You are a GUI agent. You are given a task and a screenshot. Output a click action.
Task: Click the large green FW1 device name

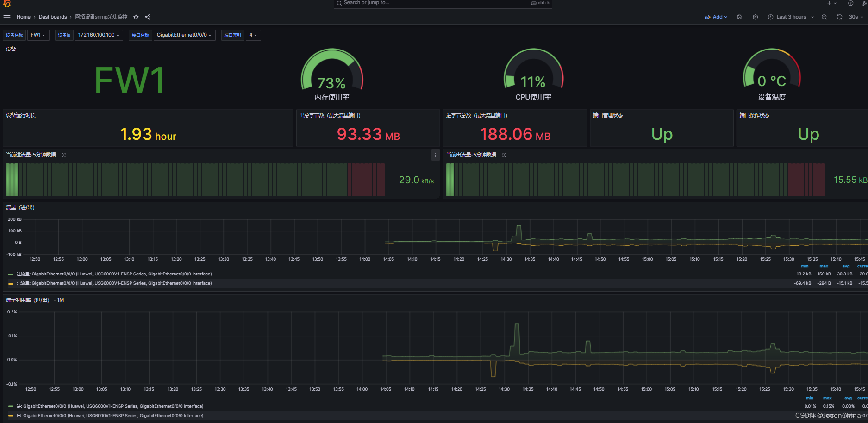tap(129, 81)
